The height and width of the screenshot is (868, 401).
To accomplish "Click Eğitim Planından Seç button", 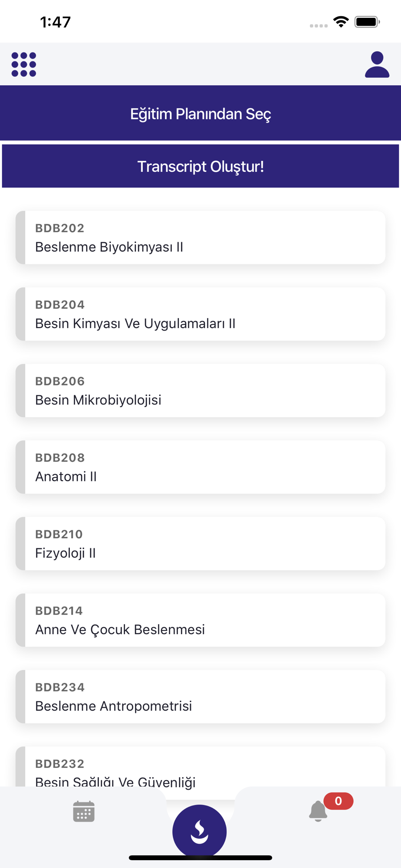I will [200, 113].
